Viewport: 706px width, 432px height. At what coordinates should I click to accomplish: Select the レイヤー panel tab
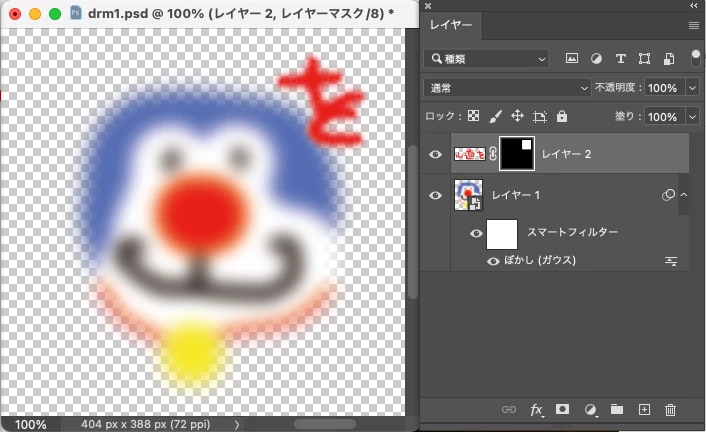click(451, 25)
